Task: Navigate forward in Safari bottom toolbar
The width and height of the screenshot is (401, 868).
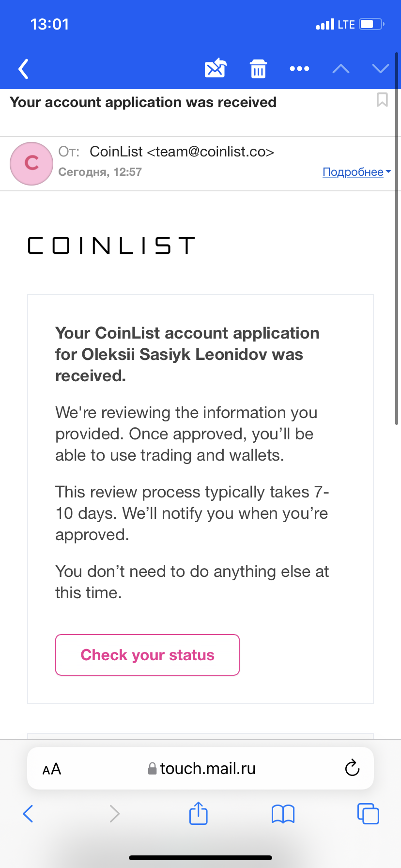Action: point(114,814)
